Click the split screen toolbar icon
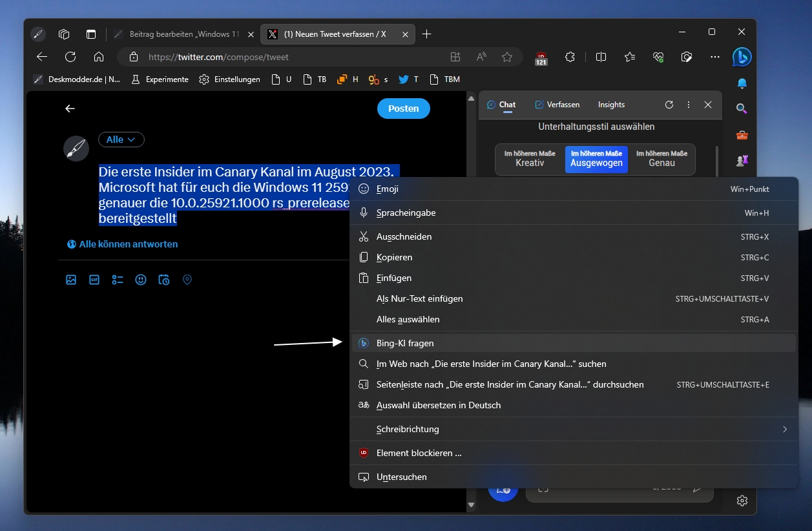 (x=601, y=57)
